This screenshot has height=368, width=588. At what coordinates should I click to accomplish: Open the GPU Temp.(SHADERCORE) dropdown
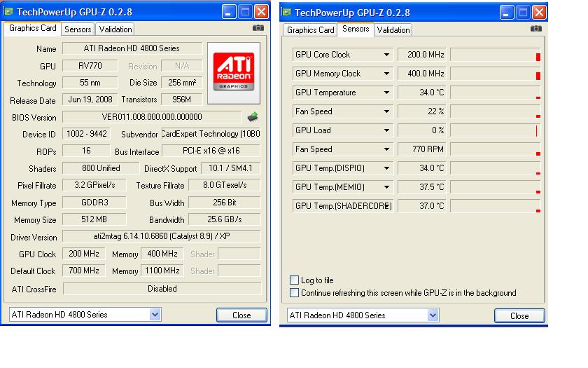point(386,206)
